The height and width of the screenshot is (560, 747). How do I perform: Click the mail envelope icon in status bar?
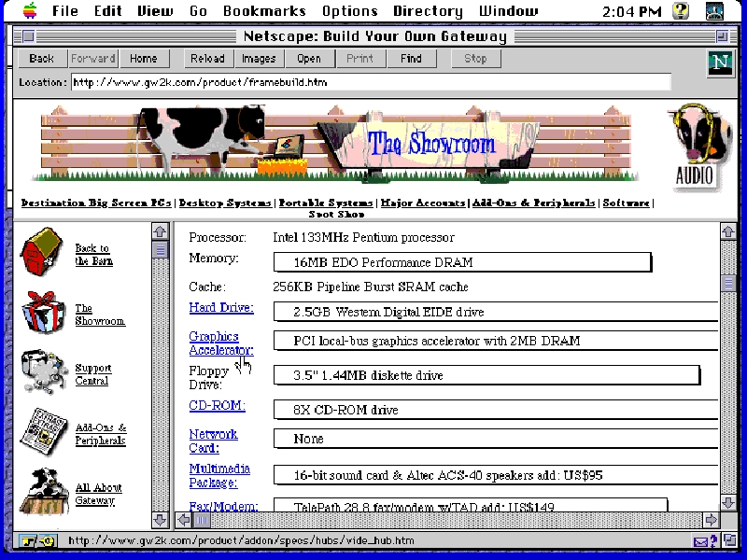click(x=701, y=541)
